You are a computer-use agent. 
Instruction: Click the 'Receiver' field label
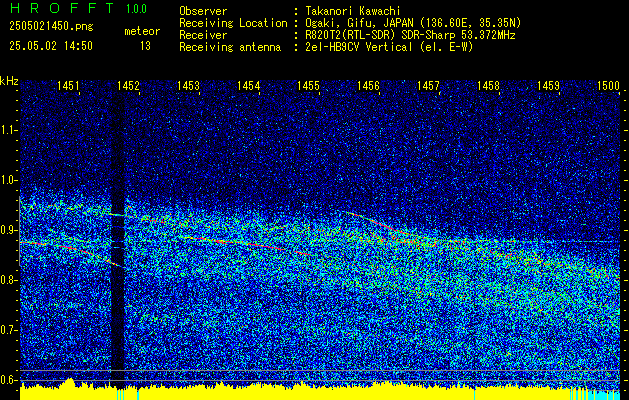(203, 35)
